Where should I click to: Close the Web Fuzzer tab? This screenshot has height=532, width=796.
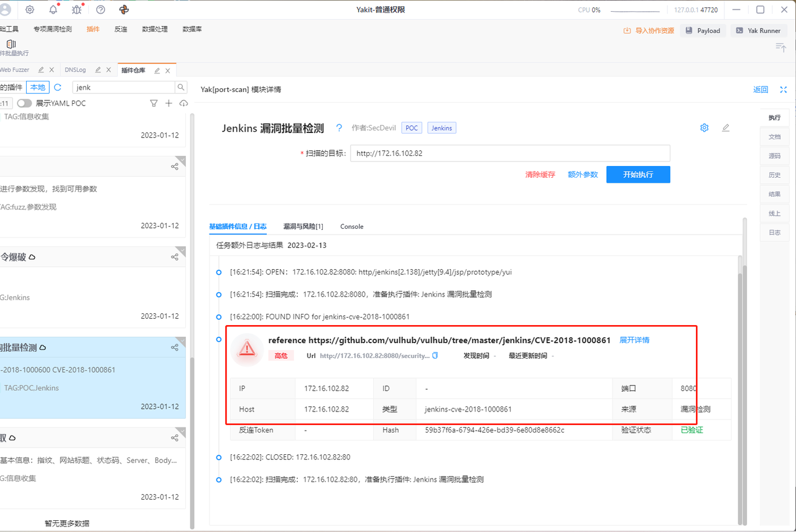pos(52,70)
